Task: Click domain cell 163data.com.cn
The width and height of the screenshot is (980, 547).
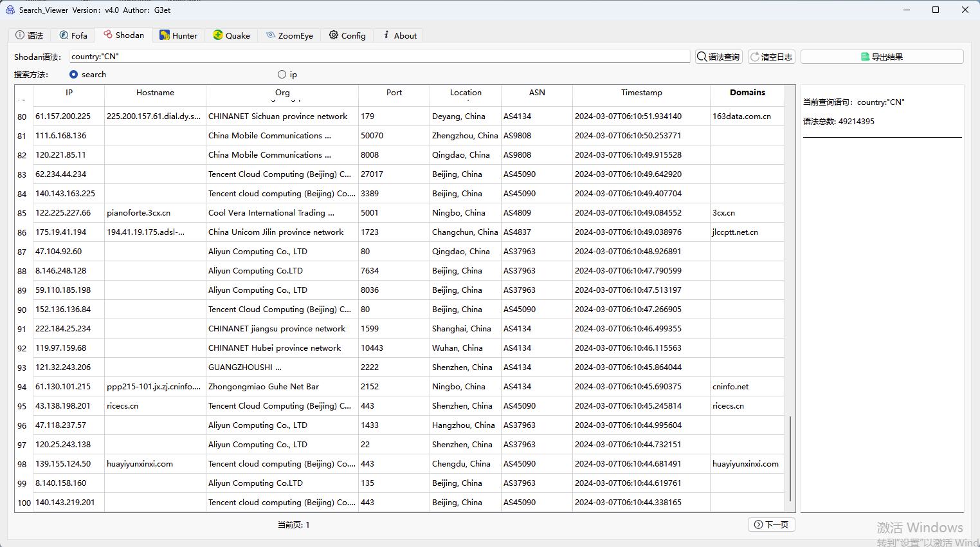Action: (747, 116)
